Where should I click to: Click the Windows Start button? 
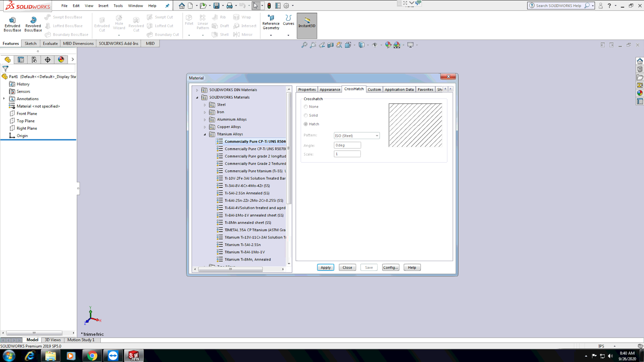click(9, 356)
